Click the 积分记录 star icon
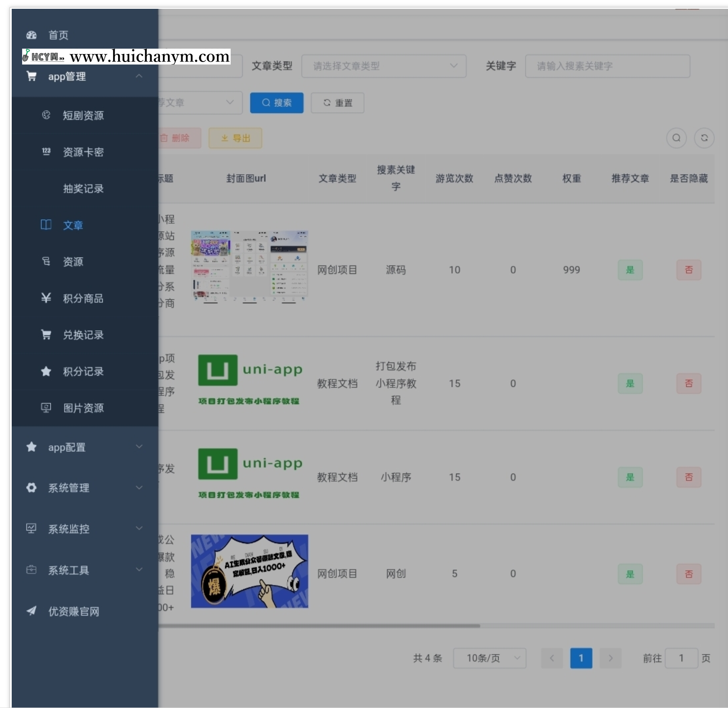Image resolution: width=728 pixels, height=708 pixels. (46, 371)
